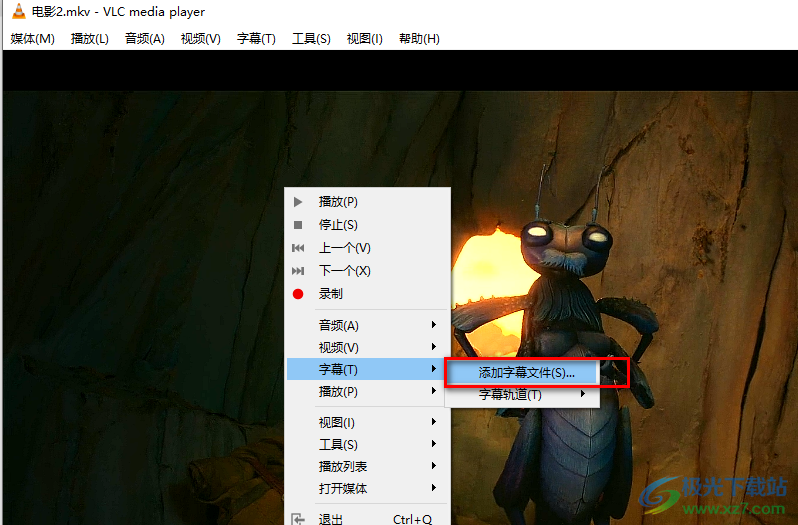Open the 帮助(H) menu

pos(419,39)
